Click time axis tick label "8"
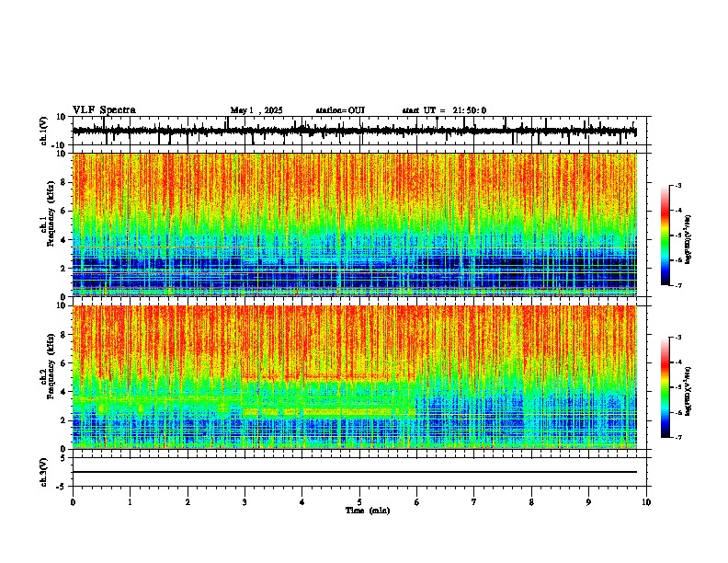 coord(531,502)
